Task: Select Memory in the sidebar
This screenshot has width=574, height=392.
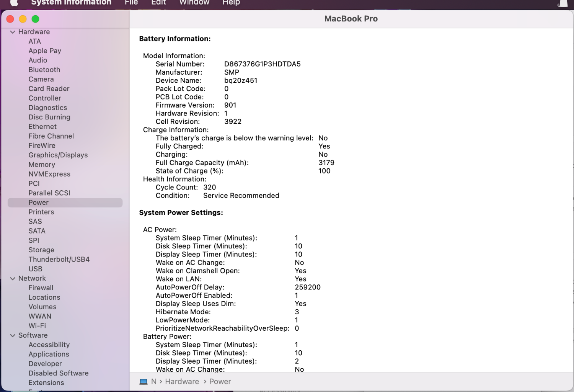Action: coord(42,165)
